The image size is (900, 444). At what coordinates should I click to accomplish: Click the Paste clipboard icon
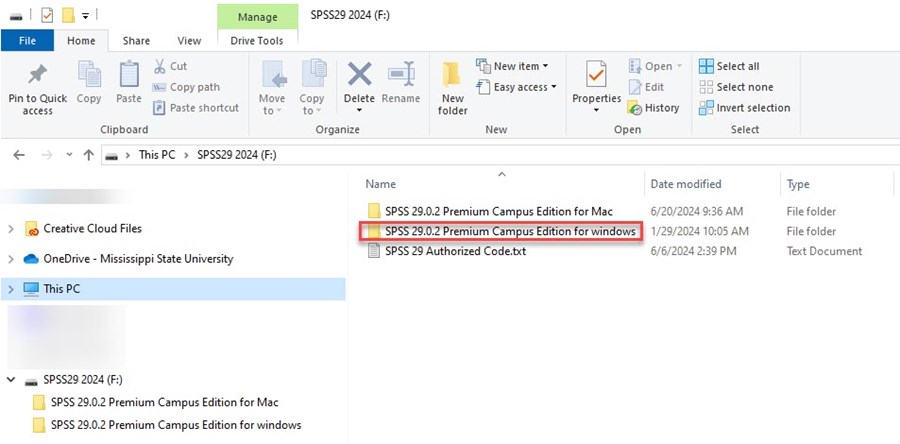(x=129, y=75)
